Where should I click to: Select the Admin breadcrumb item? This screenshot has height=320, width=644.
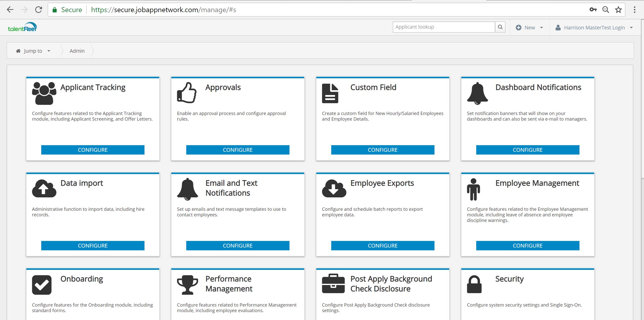point(77,51)
